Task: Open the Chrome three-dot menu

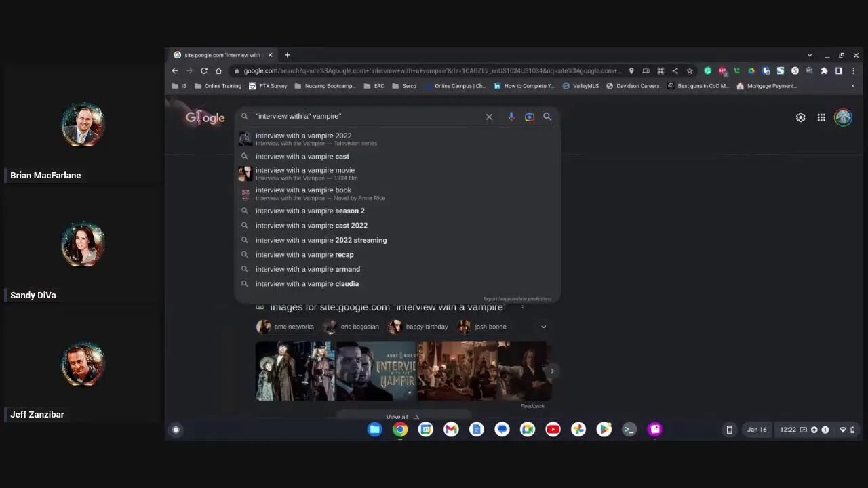Action: 853,70
